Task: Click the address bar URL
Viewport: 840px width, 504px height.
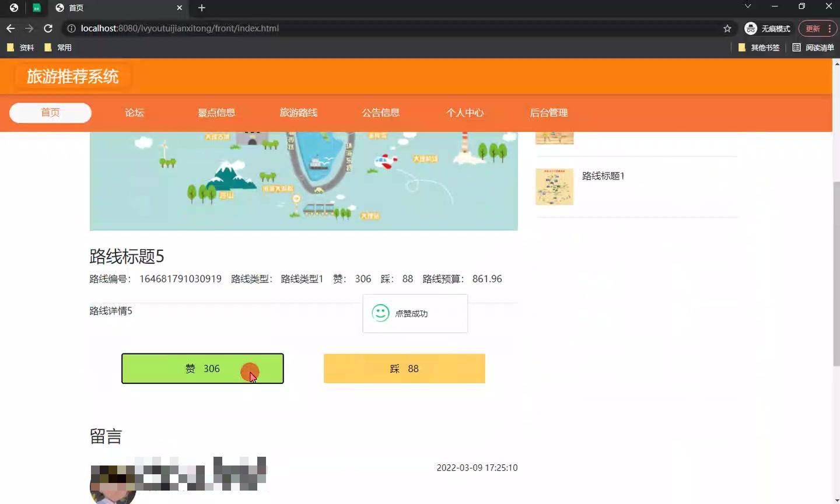Action: coord(180,28)
